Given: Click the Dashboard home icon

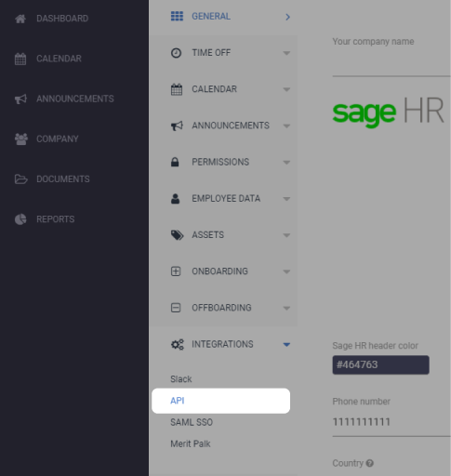Looking at the screenshot, I should point(20,19).
